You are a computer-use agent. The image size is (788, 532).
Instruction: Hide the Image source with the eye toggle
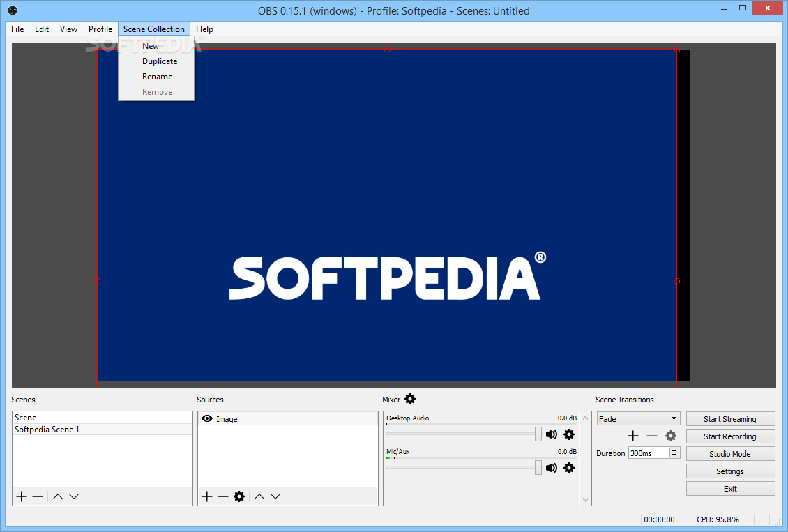pyautogui.click(x=206, y=418)
